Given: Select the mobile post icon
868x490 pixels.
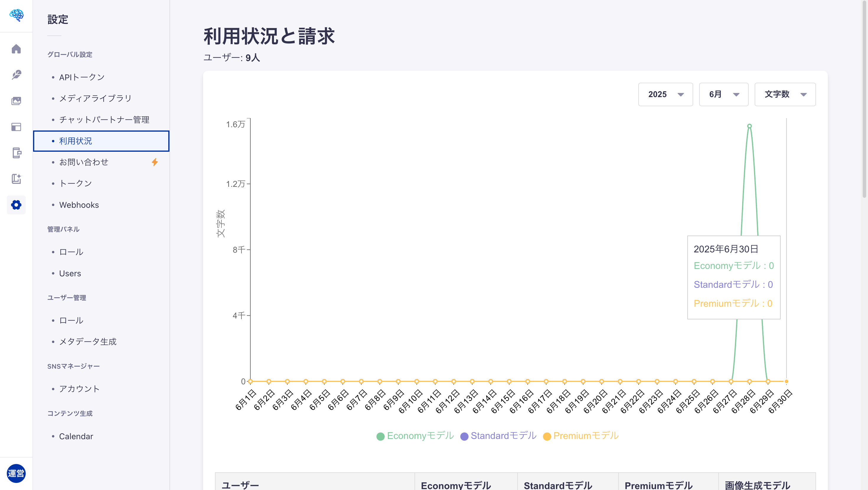Looking at the screenshot, I should (x=16, y=153).
